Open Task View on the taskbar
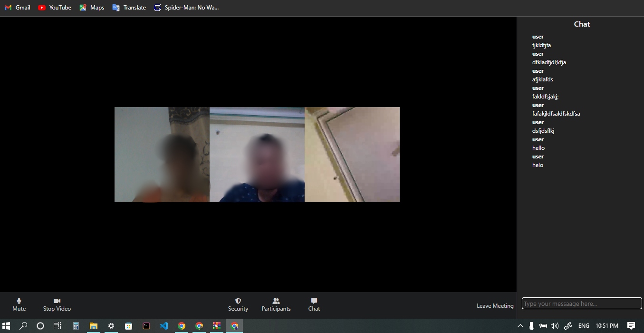The height and width of the screenshot is (333, 644). (x=58, y=326)
